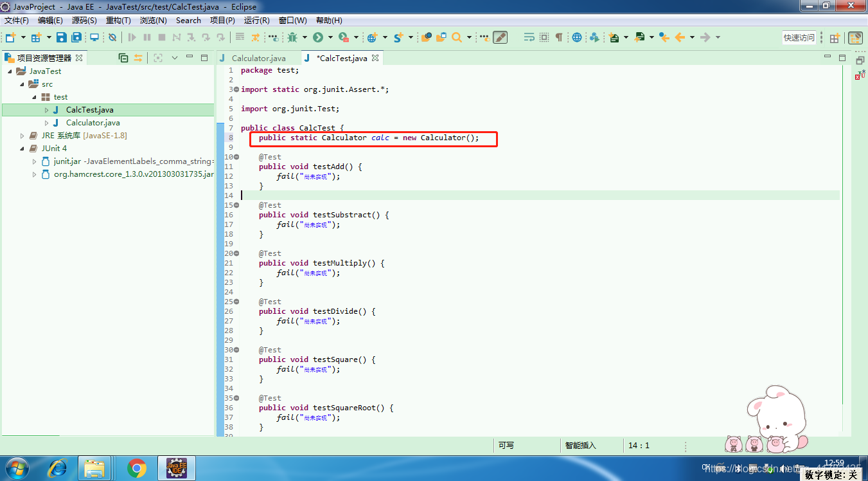Open the Search dropdown arrow

[469, 37]
